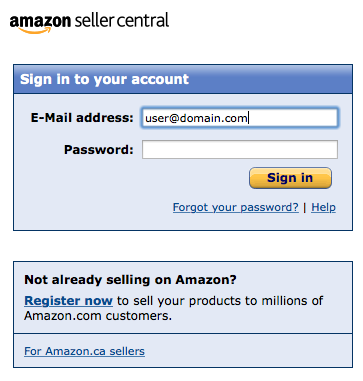The width and height of the screenshot is (363, 381).
Task: Open the Help link
Action: (x=323, y=207)
